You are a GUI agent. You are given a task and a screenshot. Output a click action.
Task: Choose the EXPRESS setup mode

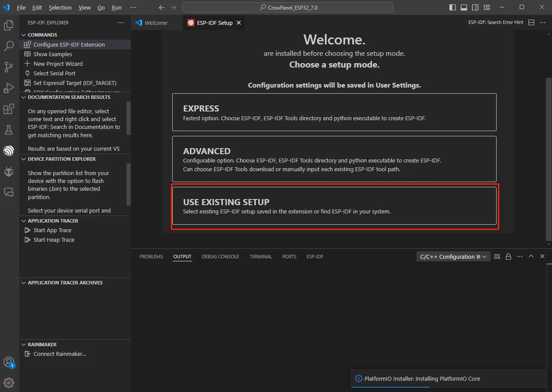pyautogui.click(x=334, y=112)
